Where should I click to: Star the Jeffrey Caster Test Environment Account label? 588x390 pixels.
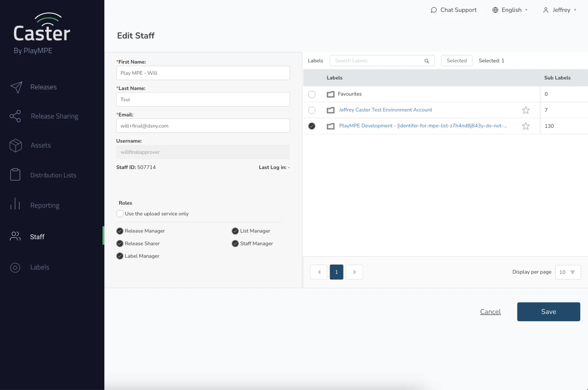[526, 110]
